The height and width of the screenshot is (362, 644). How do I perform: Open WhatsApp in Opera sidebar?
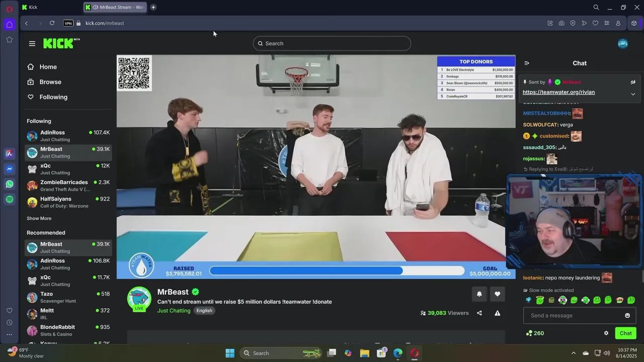[10, 185]
